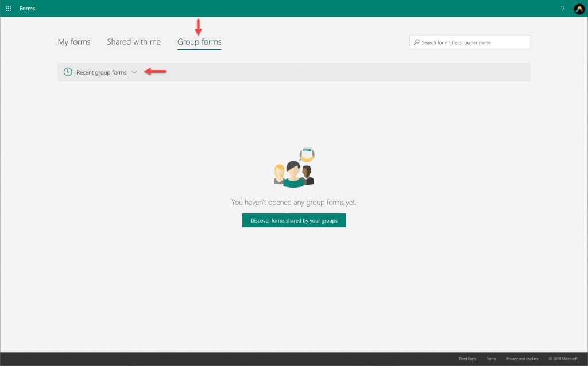Click the clock icon beside Recent group forms
The height and width of the screenshot is (366, 588).
click(x=68, y=72)
